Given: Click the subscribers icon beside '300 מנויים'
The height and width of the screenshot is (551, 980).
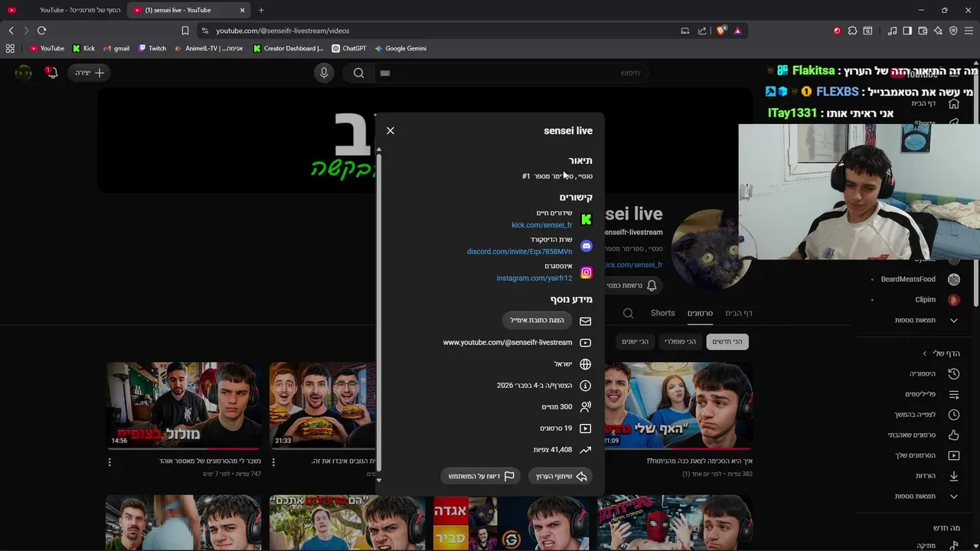Looking at the screenshot, I should [586, 407].
